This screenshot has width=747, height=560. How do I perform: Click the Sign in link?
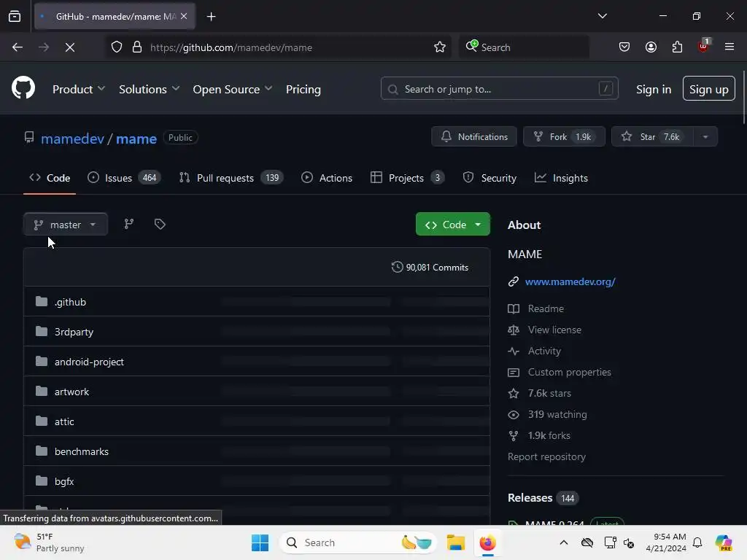[x=654, y=89]
